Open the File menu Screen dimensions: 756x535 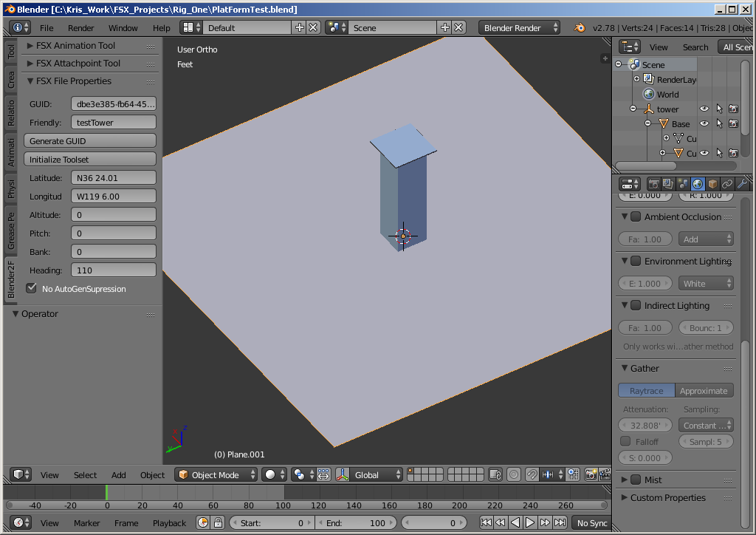coord(47,28)
